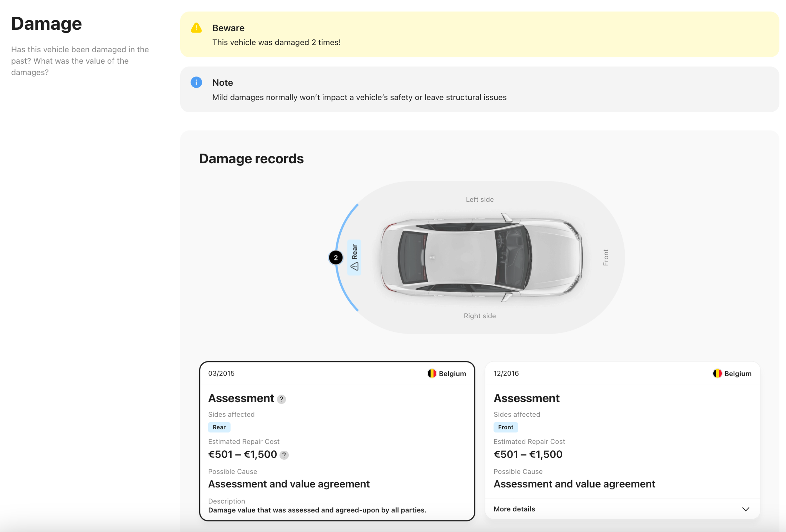
Task: Click the yellow Beware warning triangle icon
Action: coord(196,28)
